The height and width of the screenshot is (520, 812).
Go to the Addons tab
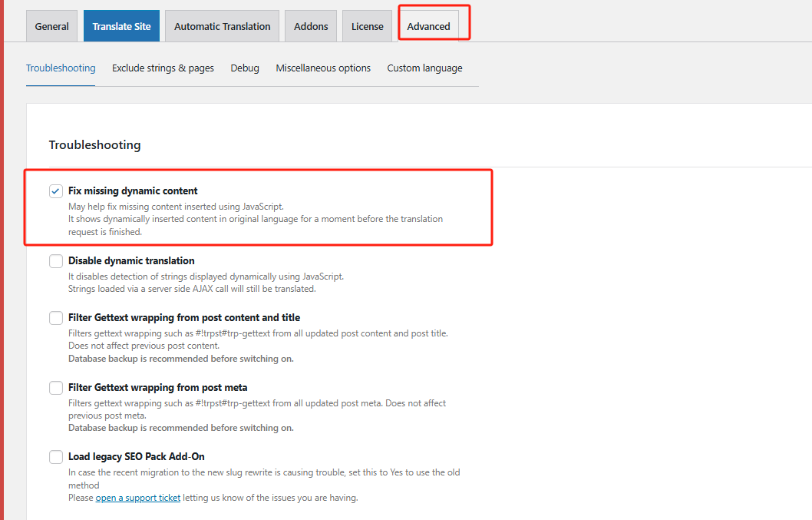(x=311, y=26)
